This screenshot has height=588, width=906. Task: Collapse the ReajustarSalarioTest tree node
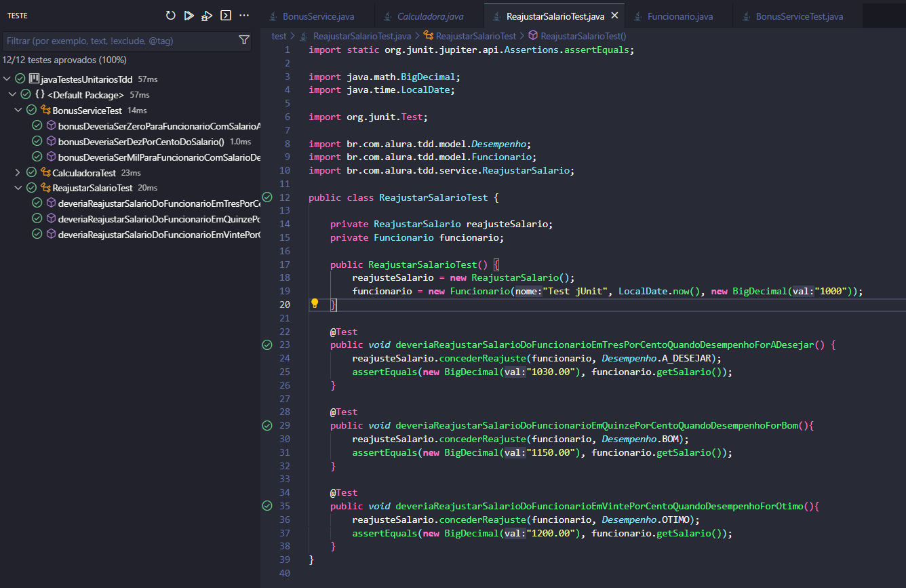pyautogui.click(x=18, y=188)
